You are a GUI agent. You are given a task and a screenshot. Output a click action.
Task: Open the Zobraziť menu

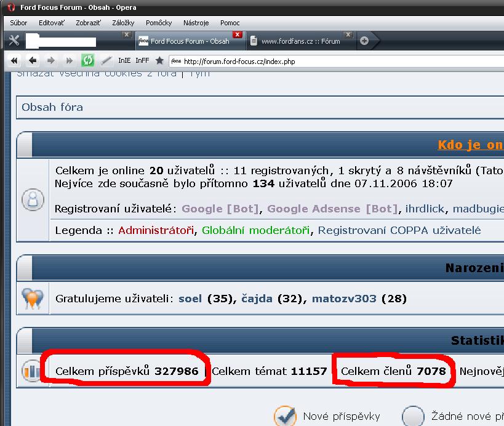coord(89,23)
